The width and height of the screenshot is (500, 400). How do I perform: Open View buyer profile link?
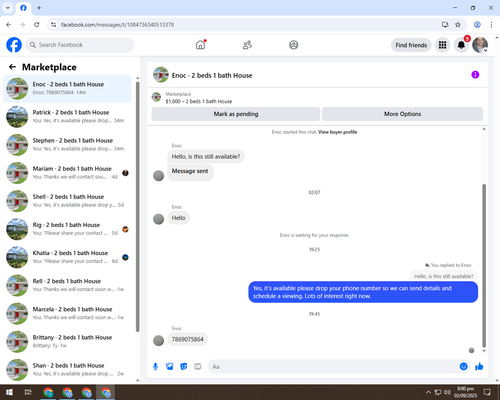pyautogui.click(x=337, y=132)
